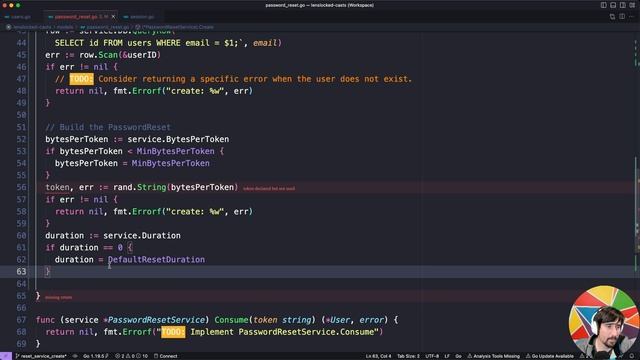Click line number 63 in the gutter

(21, 271)
